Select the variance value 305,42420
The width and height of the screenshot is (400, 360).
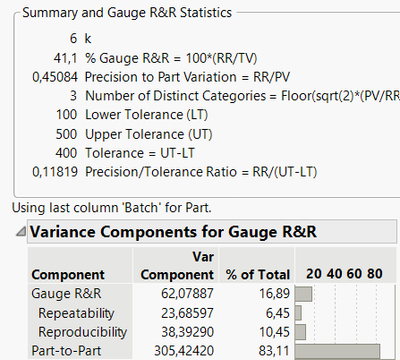point(184,351)
